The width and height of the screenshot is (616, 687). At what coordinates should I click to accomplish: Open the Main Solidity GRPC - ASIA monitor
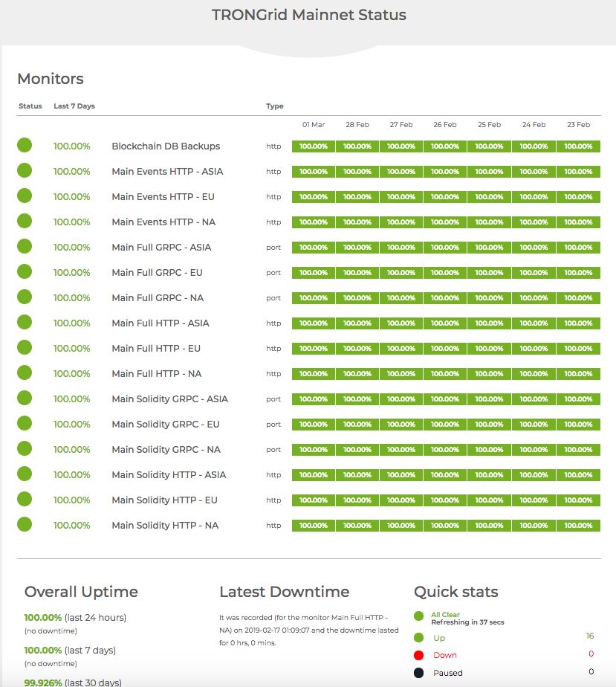(x=170, y=399)
